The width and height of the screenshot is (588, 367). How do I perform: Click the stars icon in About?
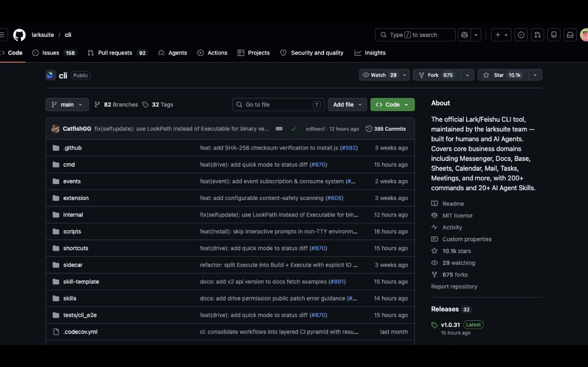click(x=434, y=251)
